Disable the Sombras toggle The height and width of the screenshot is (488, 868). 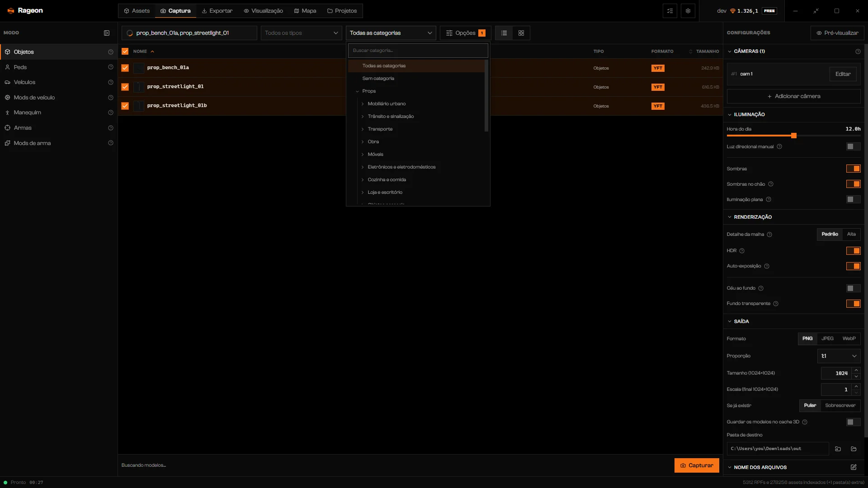click(854, 169)
